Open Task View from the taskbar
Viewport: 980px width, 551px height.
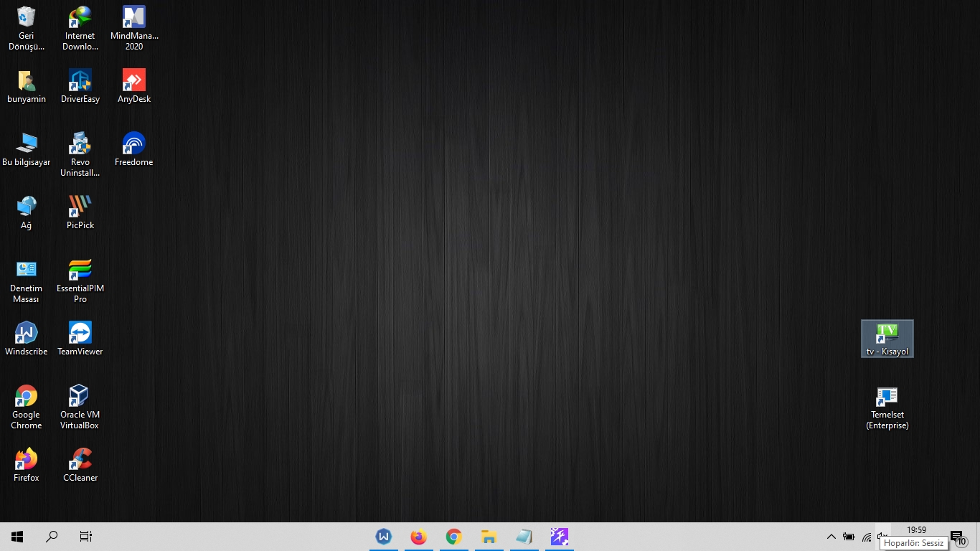pyautogui.click(x=86, y=537)
